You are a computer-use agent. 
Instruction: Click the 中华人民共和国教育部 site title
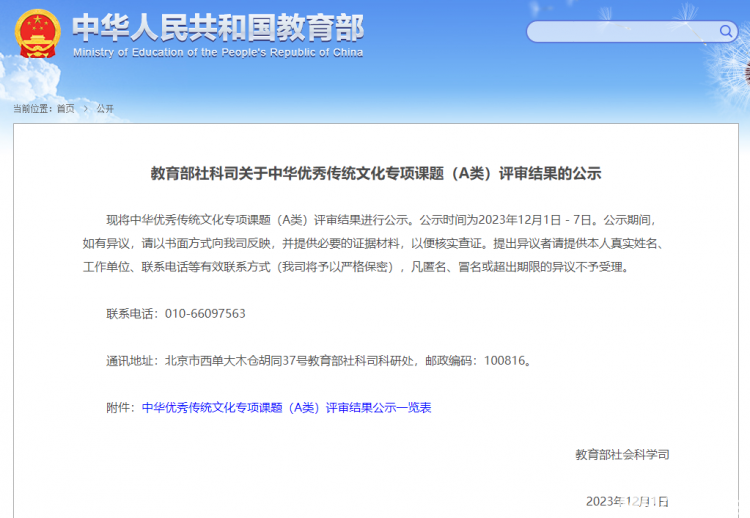click(218, 28)
